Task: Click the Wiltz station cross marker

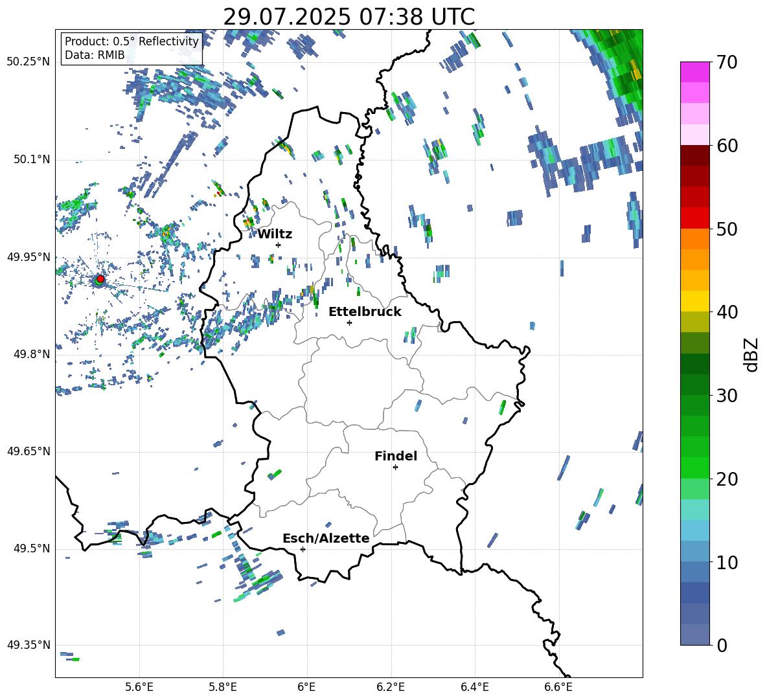Action: (279, 245)
